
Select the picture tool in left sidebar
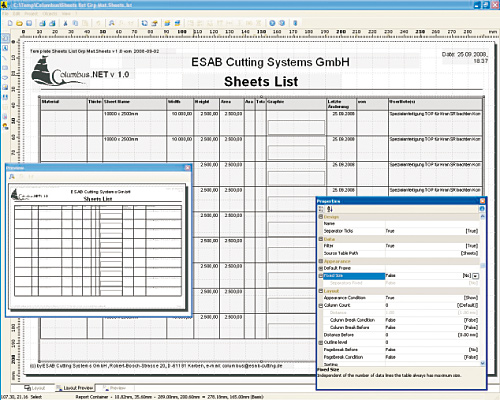(x=5, y=87)
